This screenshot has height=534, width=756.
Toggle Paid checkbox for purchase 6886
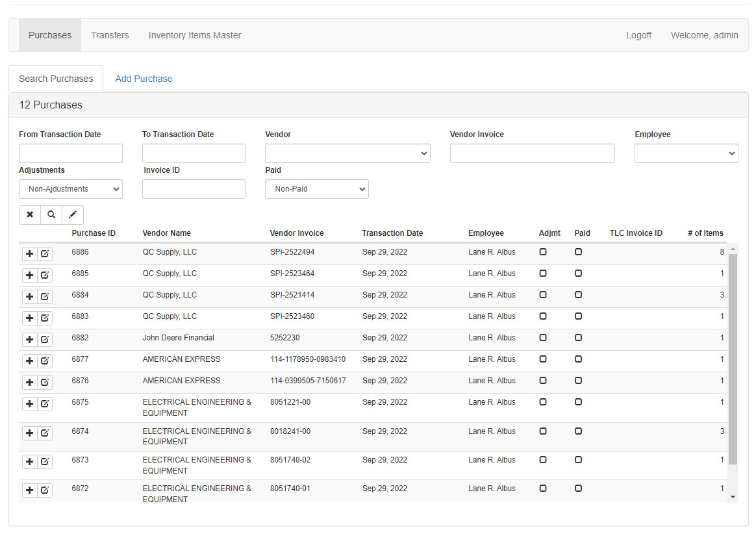[578, 252]
